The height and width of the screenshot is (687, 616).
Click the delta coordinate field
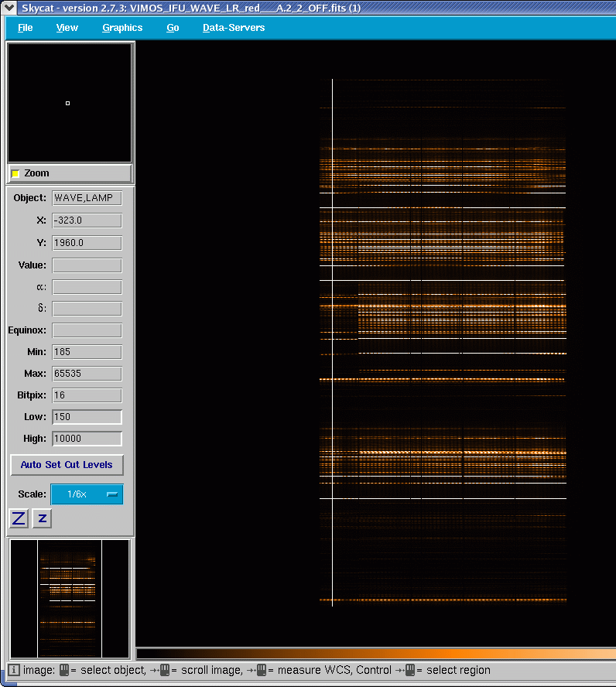(x=87, y=309)
